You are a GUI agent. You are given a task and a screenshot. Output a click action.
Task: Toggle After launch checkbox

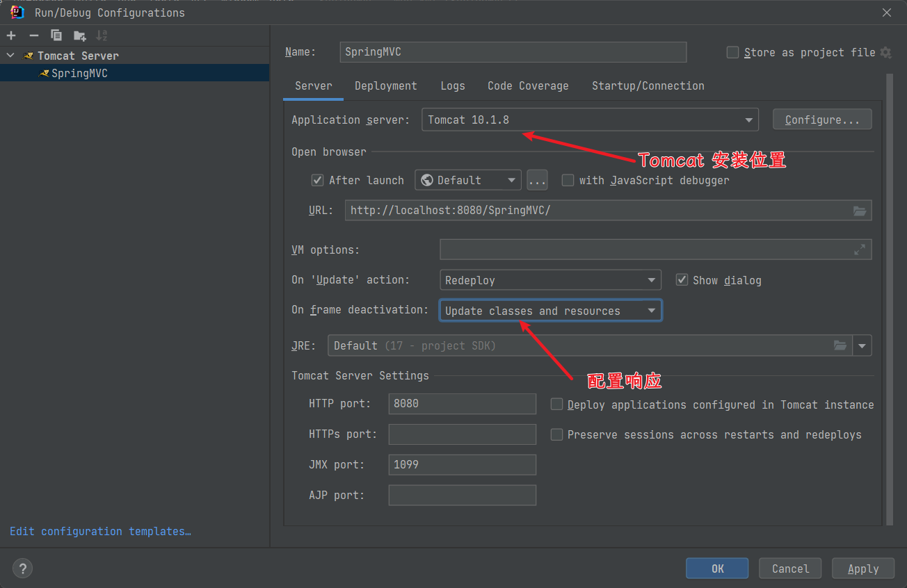point(318,181)
